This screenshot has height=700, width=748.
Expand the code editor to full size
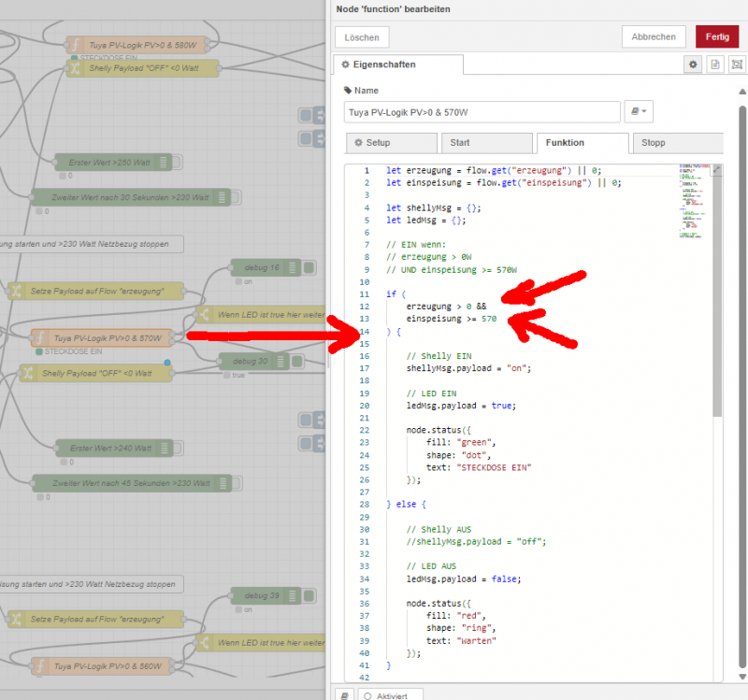click(716, 170)
